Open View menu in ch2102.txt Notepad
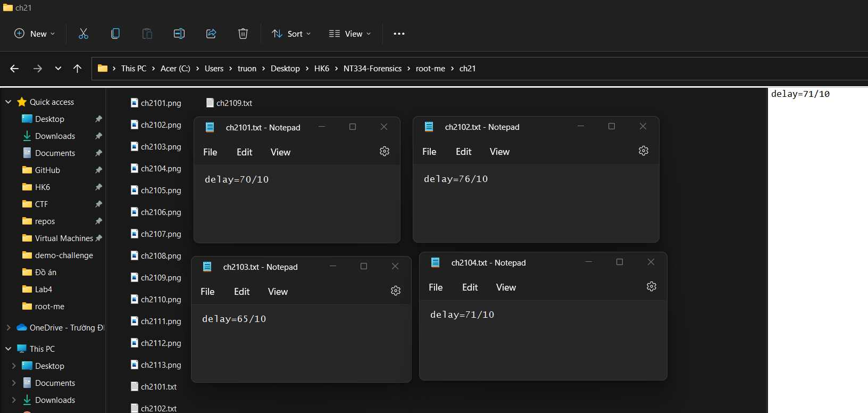Image resolution: width=868 pixels, height=413 pixels. tap(499, 152)
